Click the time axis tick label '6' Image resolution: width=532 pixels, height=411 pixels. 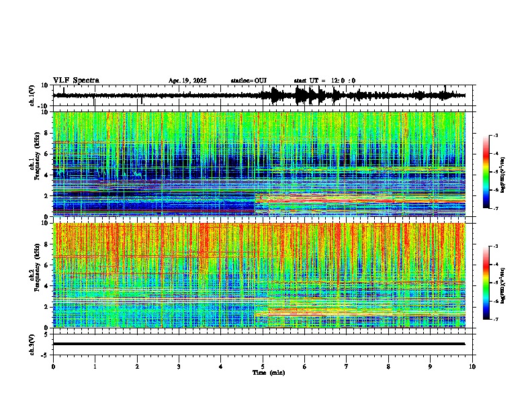(x=305, y=367)
